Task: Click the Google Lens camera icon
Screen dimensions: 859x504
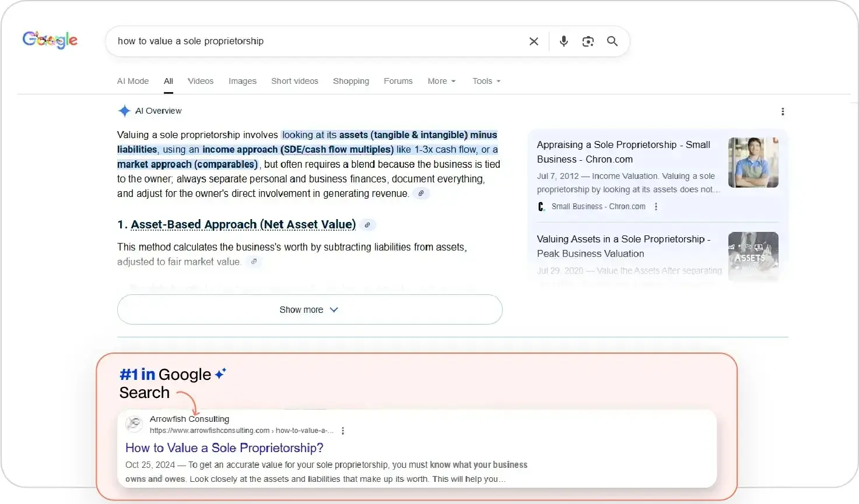Action: [x=588, y=41]
